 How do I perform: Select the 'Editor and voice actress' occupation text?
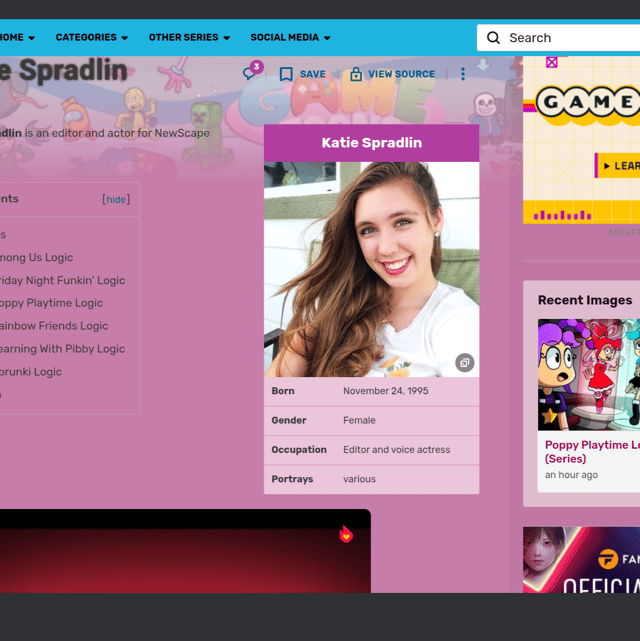396,450
